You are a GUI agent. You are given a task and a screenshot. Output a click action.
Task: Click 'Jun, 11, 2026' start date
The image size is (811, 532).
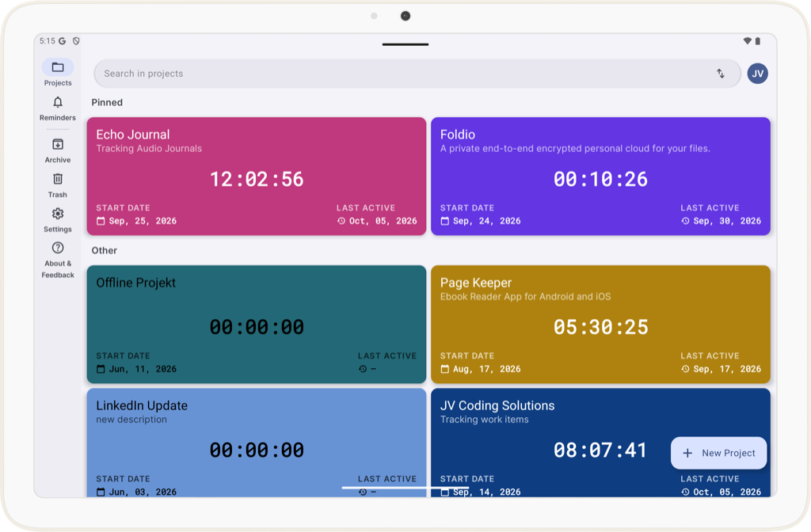pyautogui.click(x=143, y=369)
